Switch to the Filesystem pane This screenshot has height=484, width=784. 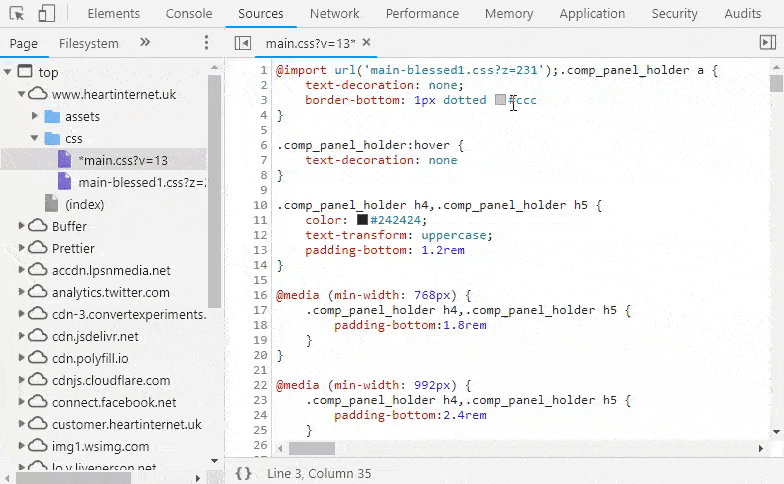point(88,43)
